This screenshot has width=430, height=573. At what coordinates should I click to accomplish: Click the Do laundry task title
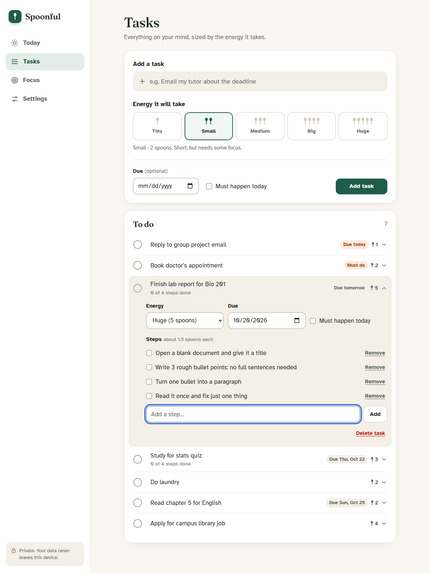tap(165, 482)
